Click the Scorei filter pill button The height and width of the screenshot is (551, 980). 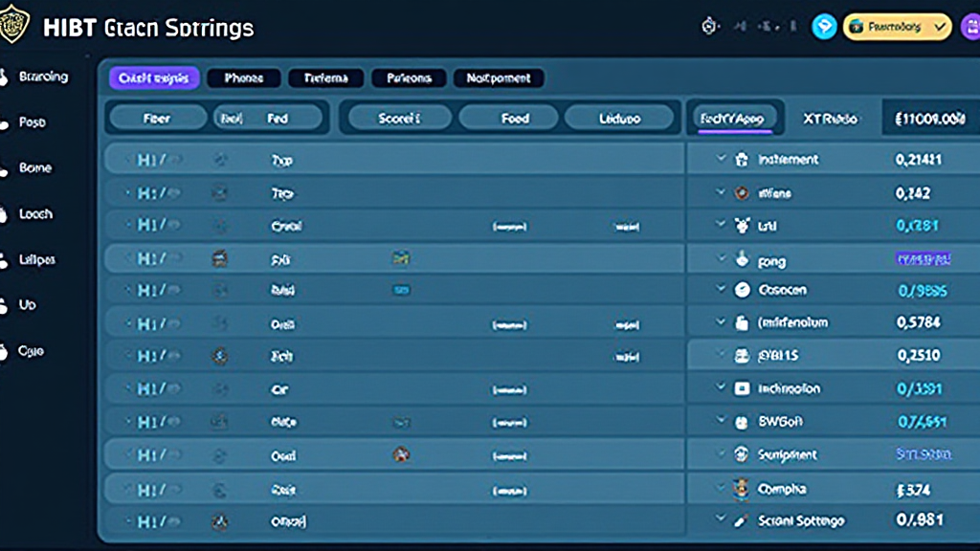[x=399, y=119]
